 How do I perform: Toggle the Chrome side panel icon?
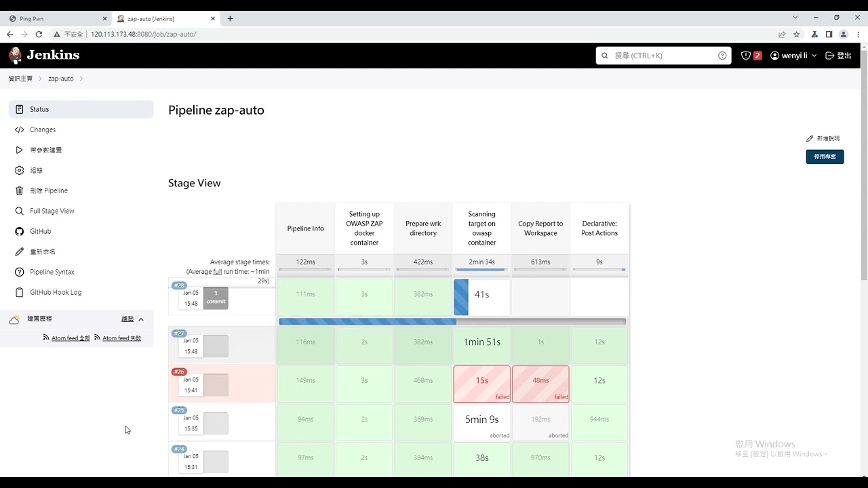829,34
